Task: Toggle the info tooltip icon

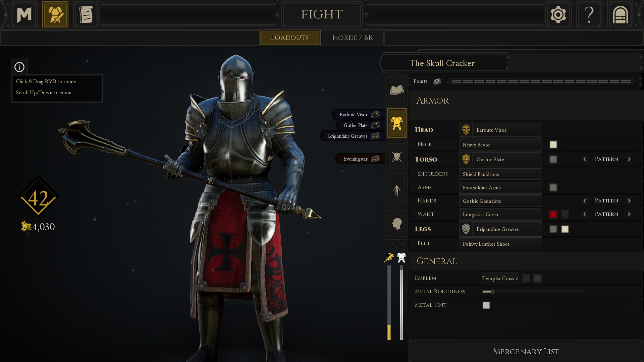Action: 19,67
